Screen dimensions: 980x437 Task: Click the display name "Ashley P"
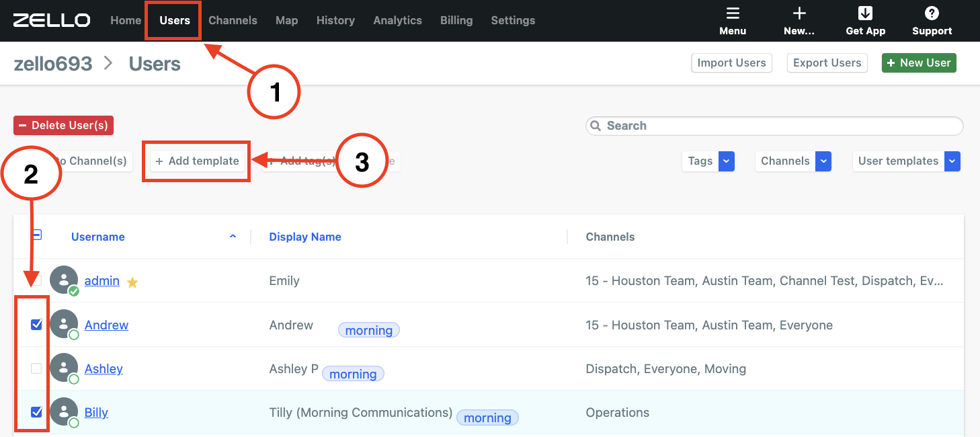pos(294,368)
